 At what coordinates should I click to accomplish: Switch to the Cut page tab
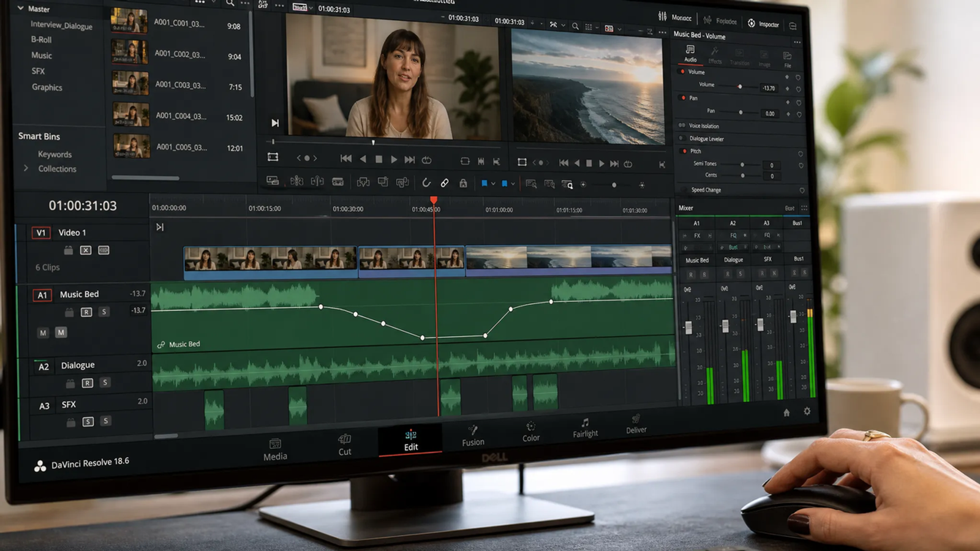[345, 445]
